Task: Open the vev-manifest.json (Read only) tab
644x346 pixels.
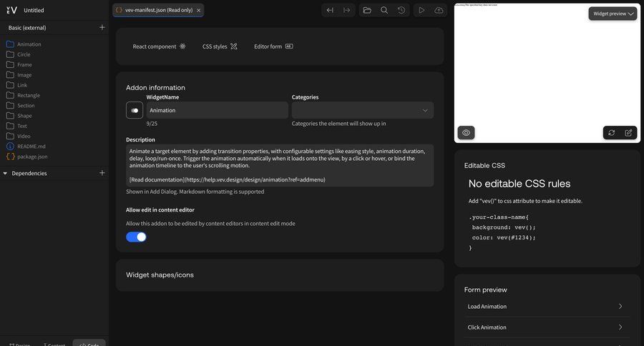Action: (x=158, y=10)
